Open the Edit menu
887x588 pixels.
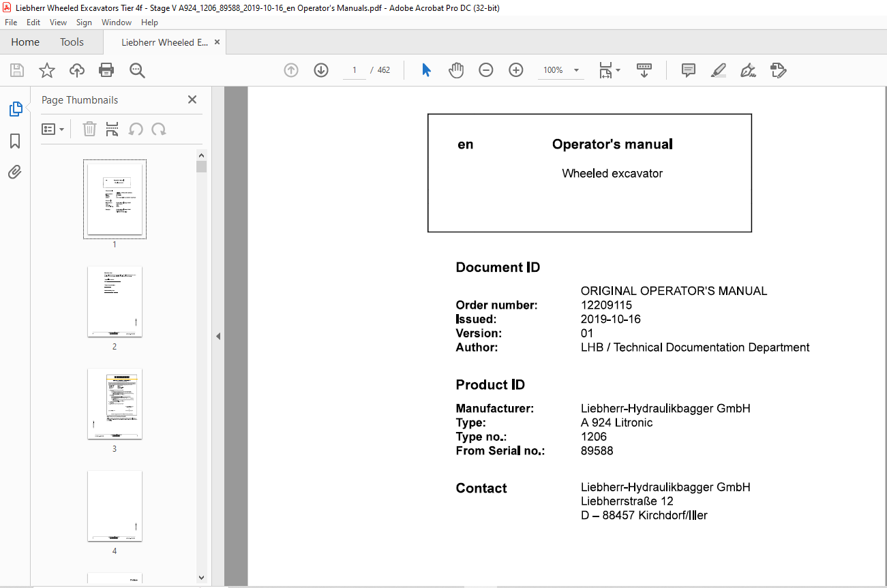pyautogui.click(x=33, y=22)
